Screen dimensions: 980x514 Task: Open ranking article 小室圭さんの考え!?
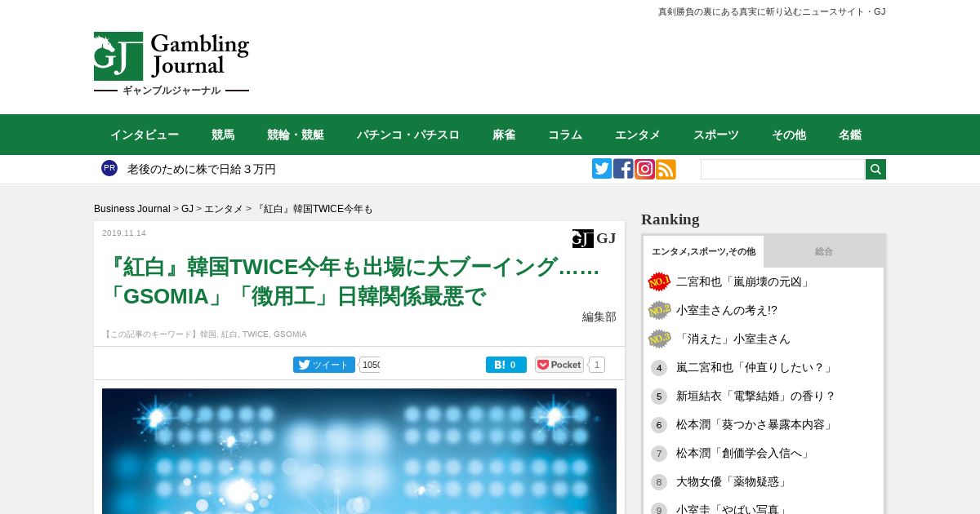[727, 310]
